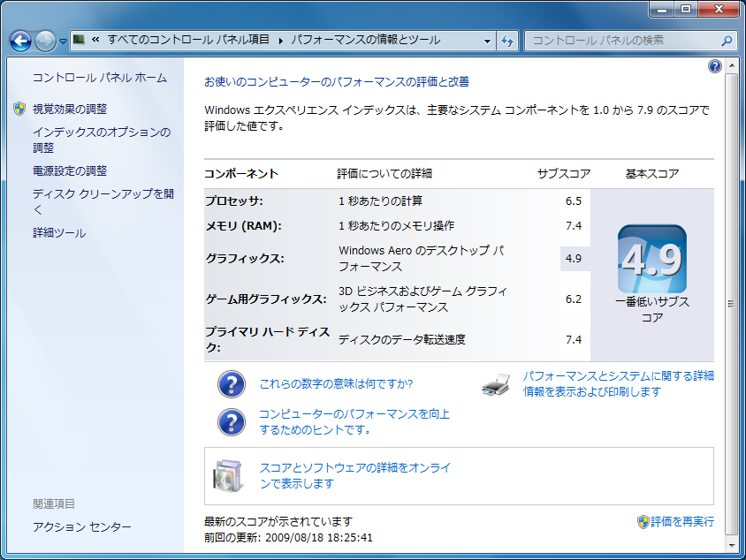The height and width of the screenshot is (560, 746).
Task: Click shield icon next to 評価を再実行
Action: tap(643, 522)
